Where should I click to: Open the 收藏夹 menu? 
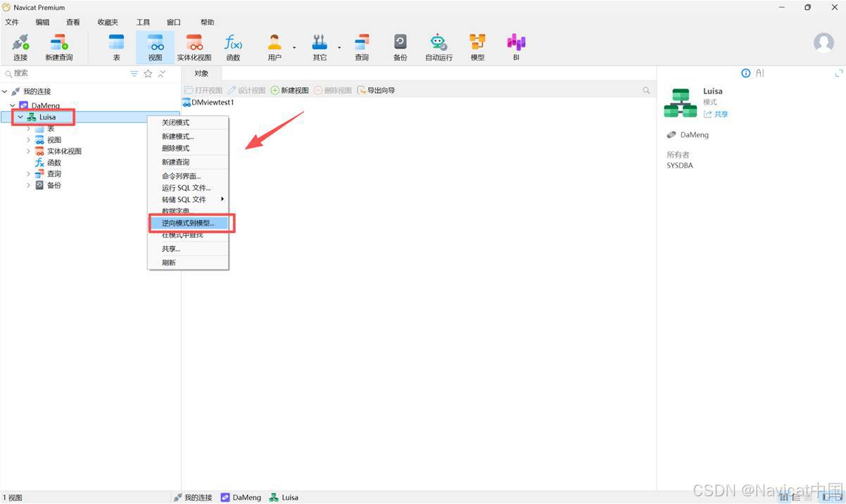click(108, 23)
